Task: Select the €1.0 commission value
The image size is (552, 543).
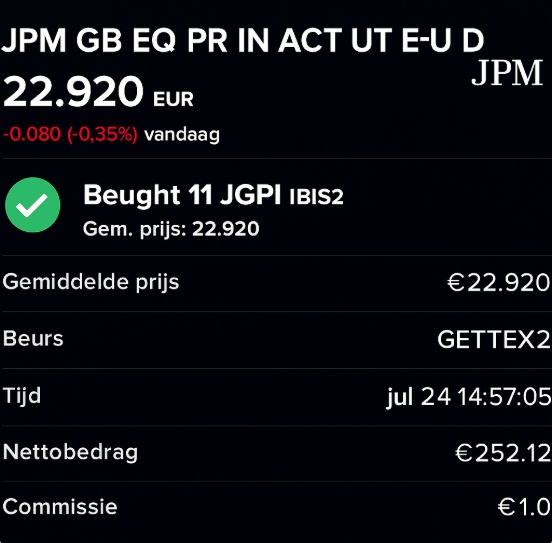Action: coord(524,507)
